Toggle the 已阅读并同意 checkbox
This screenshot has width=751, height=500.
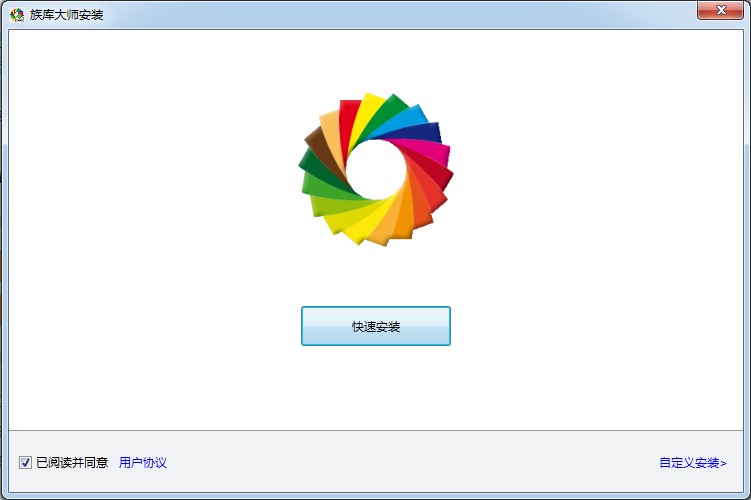(25, 463)
